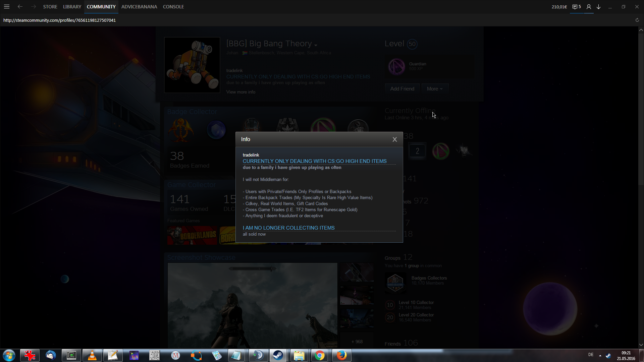Viewport: 644px width, 362px height.
Task: Switch to the LIBRARY tab
Action: pyautogui.click(x=72, y=7)
